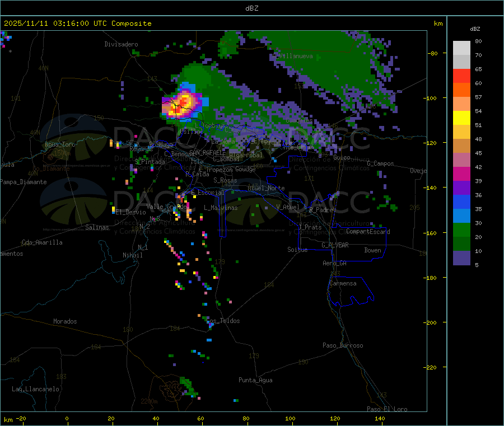The image size is (504, 426).
Task: Click the Atuel_Norte map label
Action: [x=266, y=188]
